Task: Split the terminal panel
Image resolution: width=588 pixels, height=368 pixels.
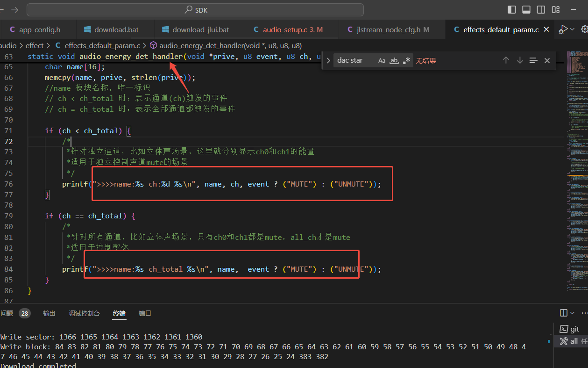Action: tap(564, 313)
